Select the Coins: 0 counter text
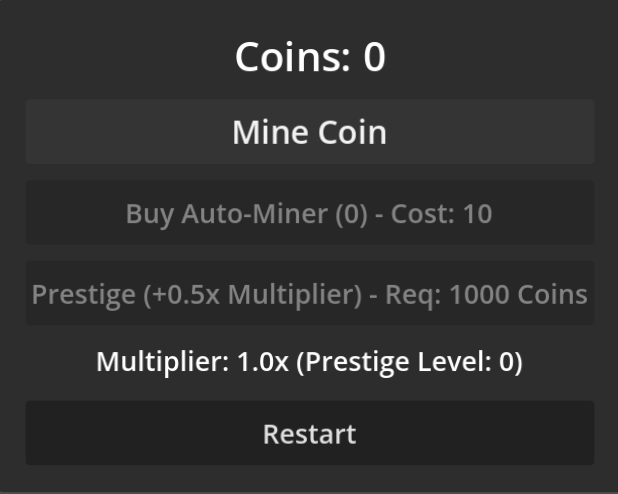Screen dimensions: 618x494 [310, 57]
